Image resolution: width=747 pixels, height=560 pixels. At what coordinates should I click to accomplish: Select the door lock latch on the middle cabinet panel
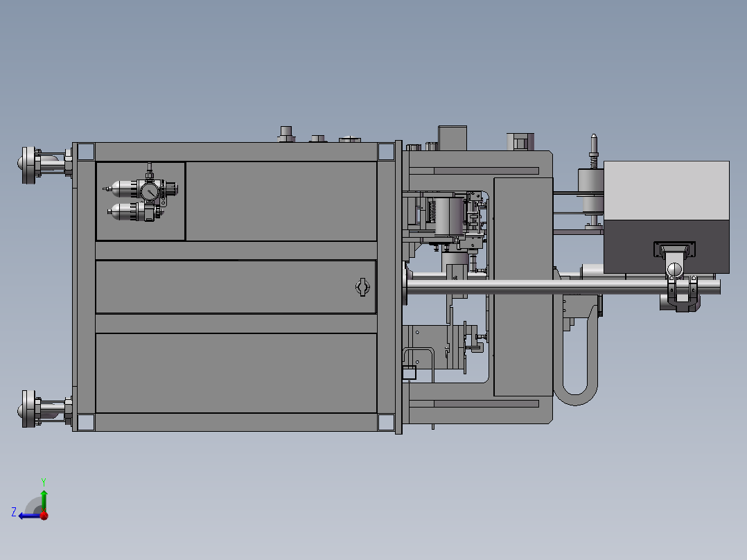click(362, 287)
